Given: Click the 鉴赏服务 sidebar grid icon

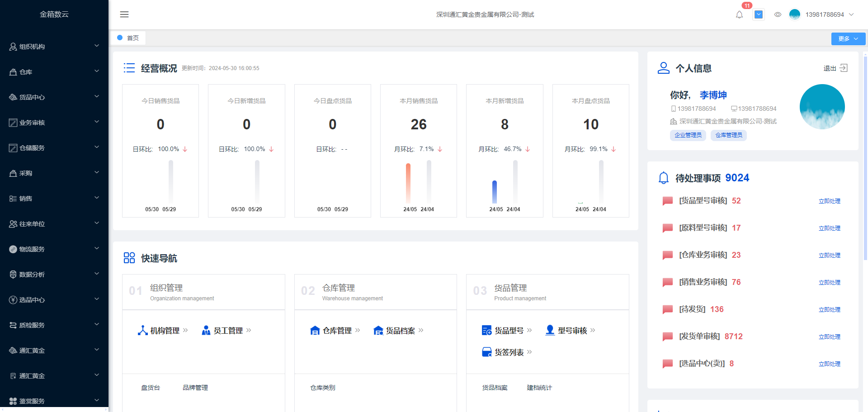Looking at the screenshot, I should point(13,401).
